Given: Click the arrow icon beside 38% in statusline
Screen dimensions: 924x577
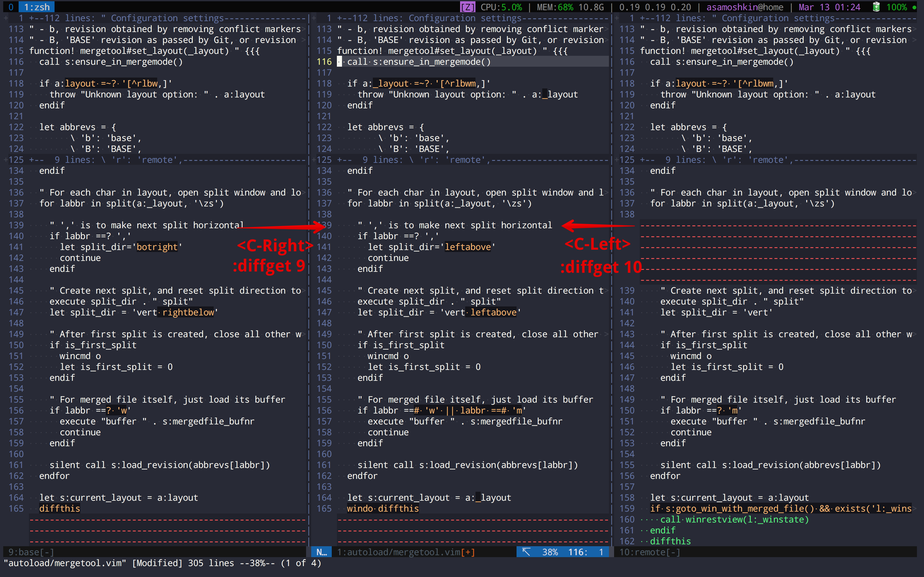Looking at the screenshot, I should coord(526,552).
